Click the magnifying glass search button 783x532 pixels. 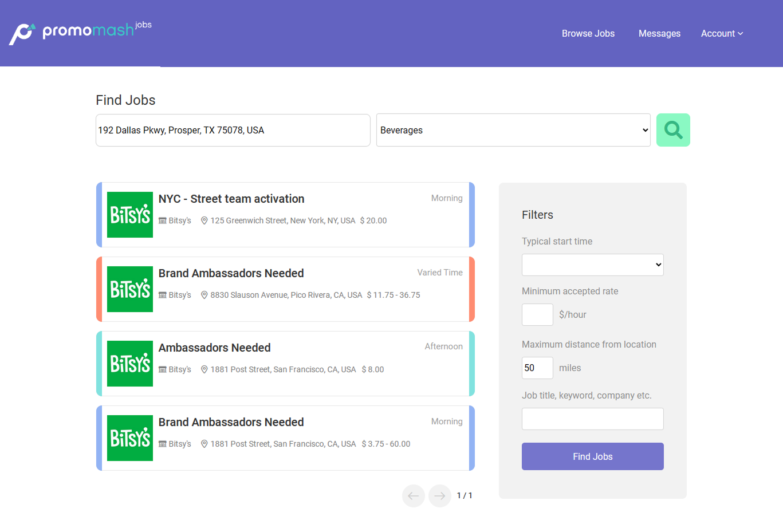point(672,130)
